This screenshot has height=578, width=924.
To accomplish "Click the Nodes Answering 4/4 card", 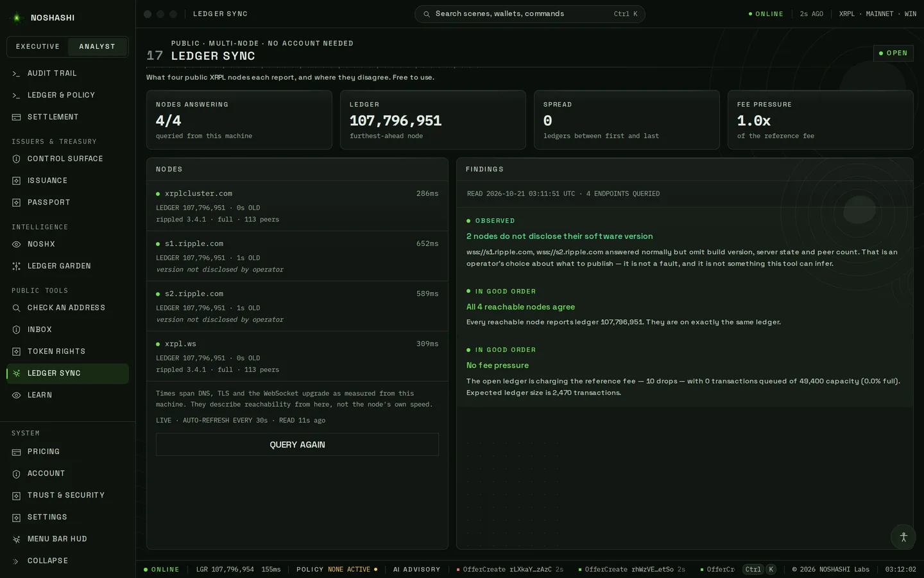I will tap(239, 120).
